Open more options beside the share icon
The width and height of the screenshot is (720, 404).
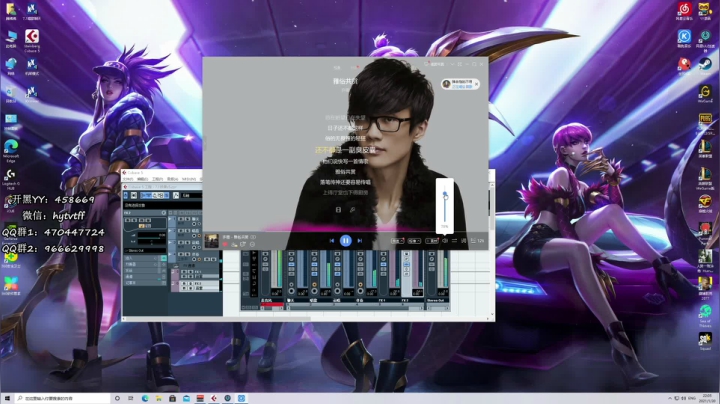[x=252, y=244]
